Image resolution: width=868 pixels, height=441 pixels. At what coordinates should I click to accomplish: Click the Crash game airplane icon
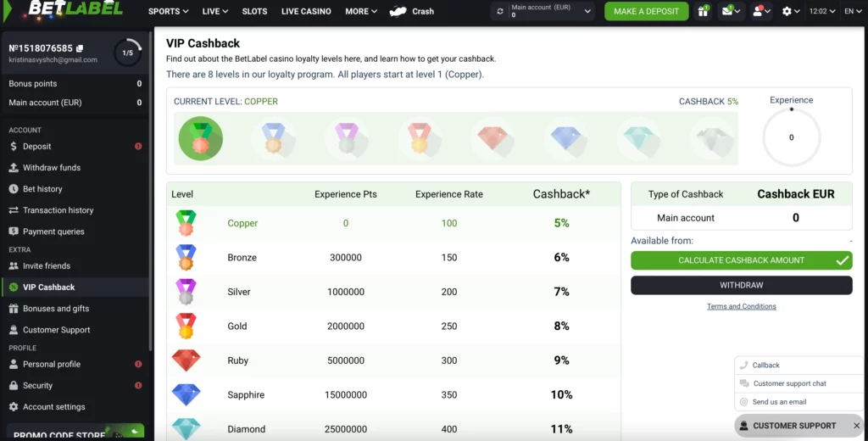398,11
